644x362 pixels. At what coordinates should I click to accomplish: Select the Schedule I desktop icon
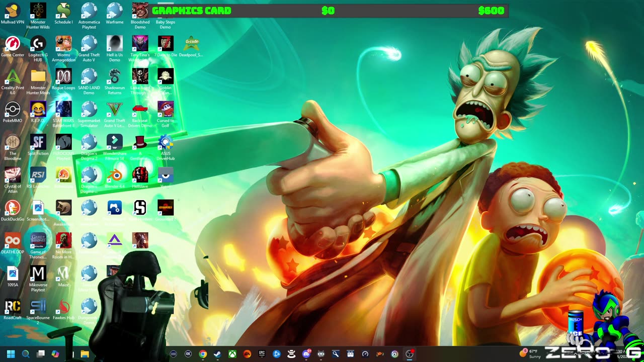point(63,14)
